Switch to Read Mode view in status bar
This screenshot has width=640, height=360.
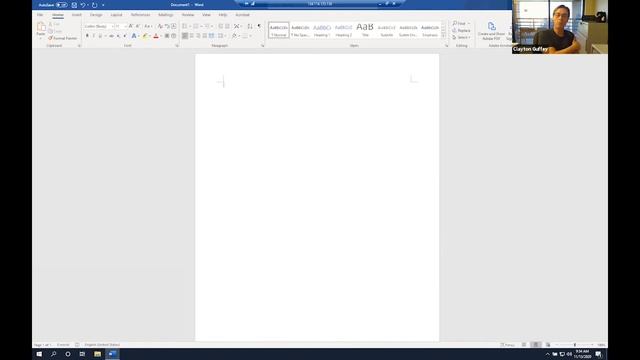click(x=524, y=345)
